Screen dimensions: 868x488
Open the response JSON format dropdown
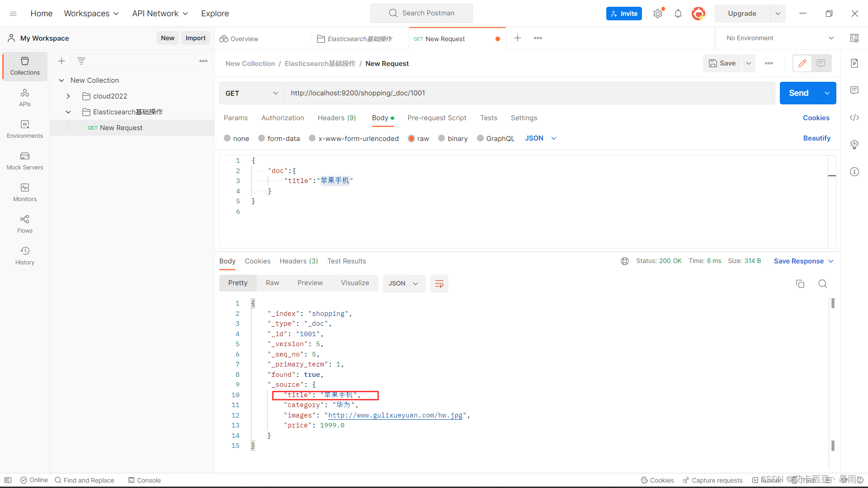click(404, 284)
